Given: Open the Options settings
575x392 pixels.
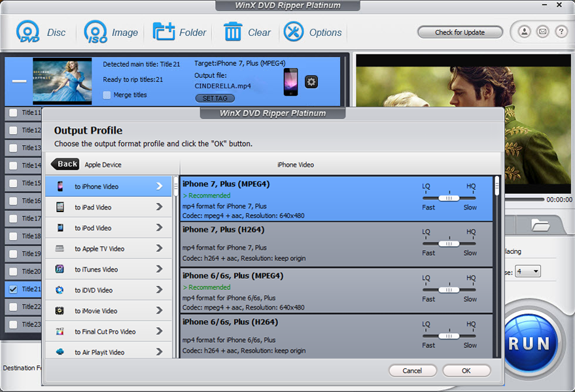Looking at the screenshot, I should click(293, 32).
